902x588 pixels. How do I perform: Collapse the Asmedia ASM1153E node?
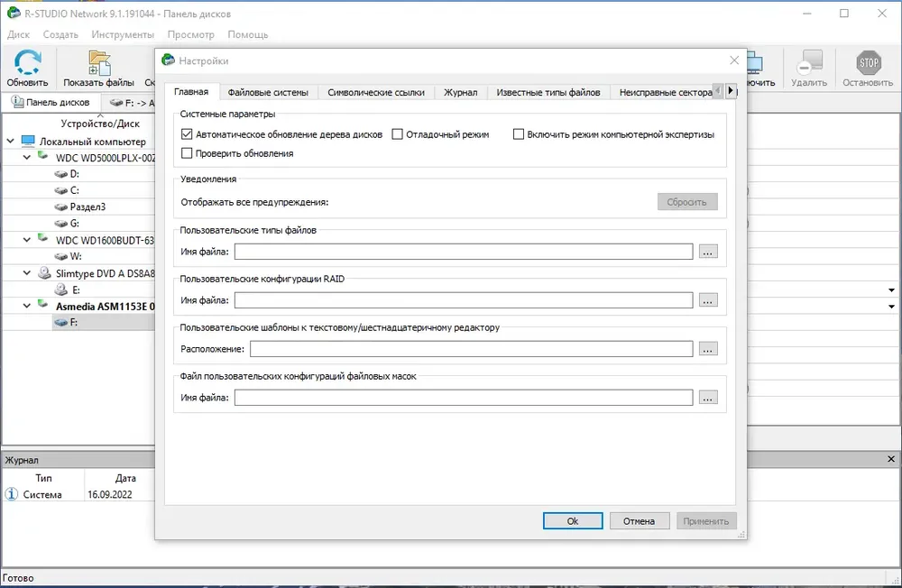(x=27, y=306)
